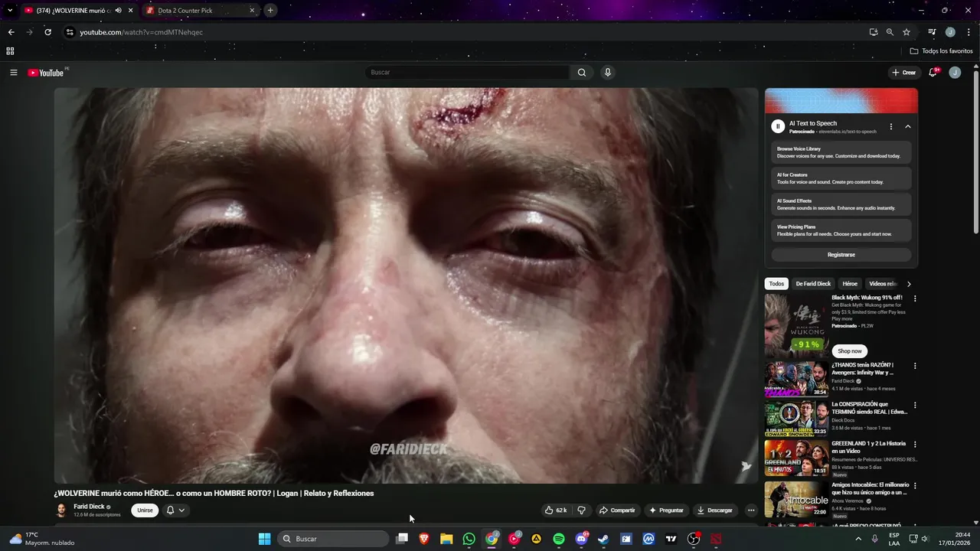Open options for GREENLAND 1 y 2 video
Screen dimensions: 980x551
(x=915, y=445)
